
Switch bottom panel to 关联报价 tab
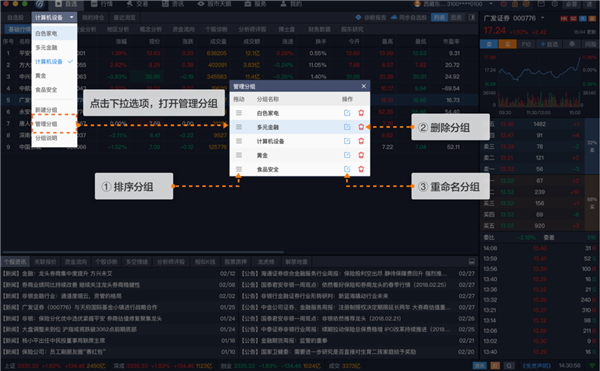click(45, 262)
